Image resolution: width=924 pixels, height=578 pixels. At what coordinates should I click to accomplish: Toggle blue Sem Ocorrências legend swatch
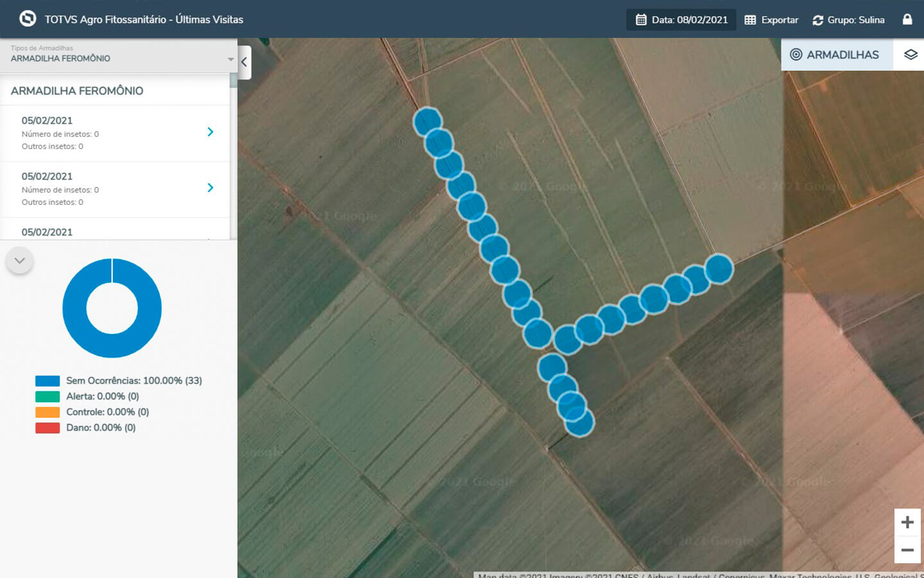(47, 381)
